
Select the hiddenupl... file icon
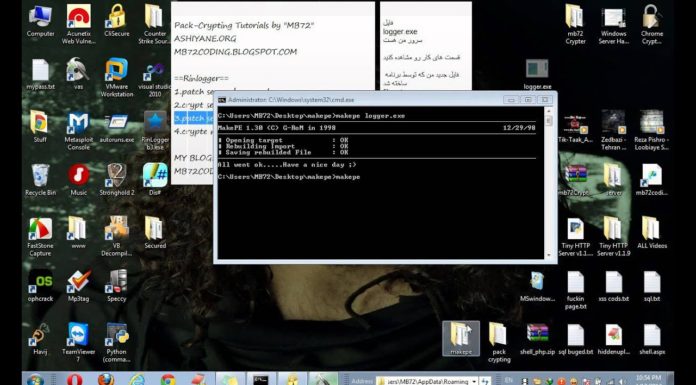[x=613, y=340]
